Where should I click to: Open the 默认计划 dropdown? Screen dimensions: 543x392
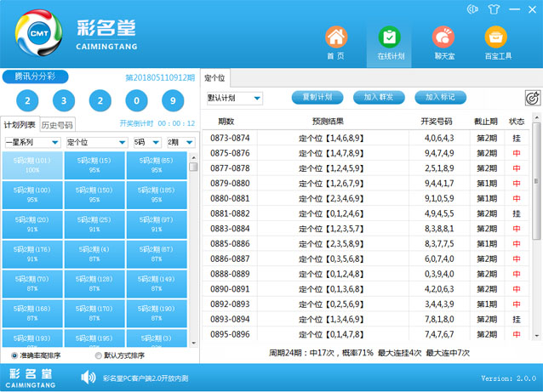coord(235,99)
